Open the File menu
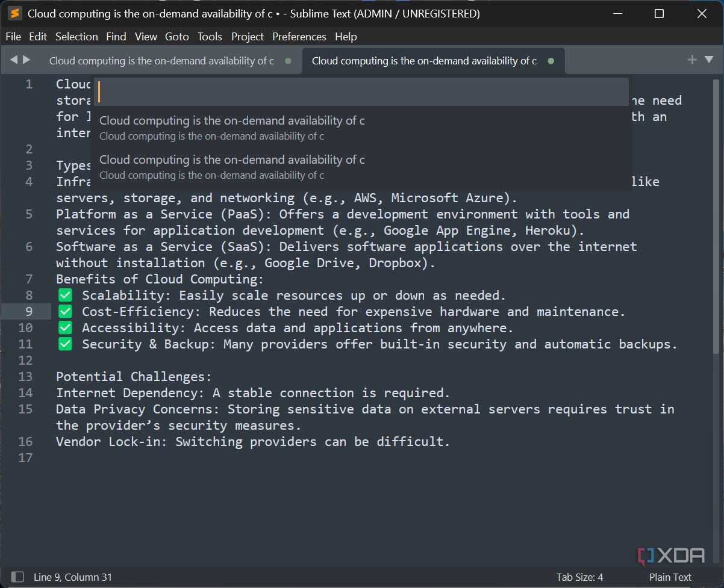724x588 pixels. [13, 37]
